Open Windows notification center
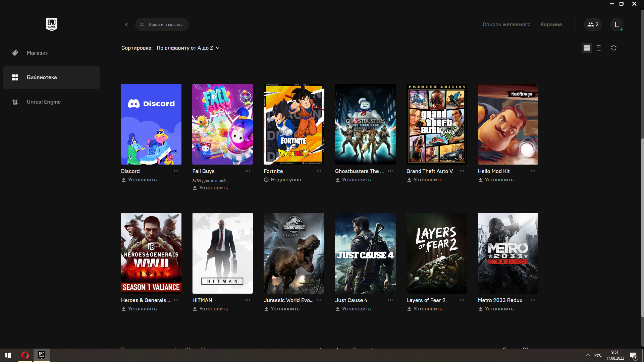The height and width of the screenshot is (362, 644). [633, 355]
